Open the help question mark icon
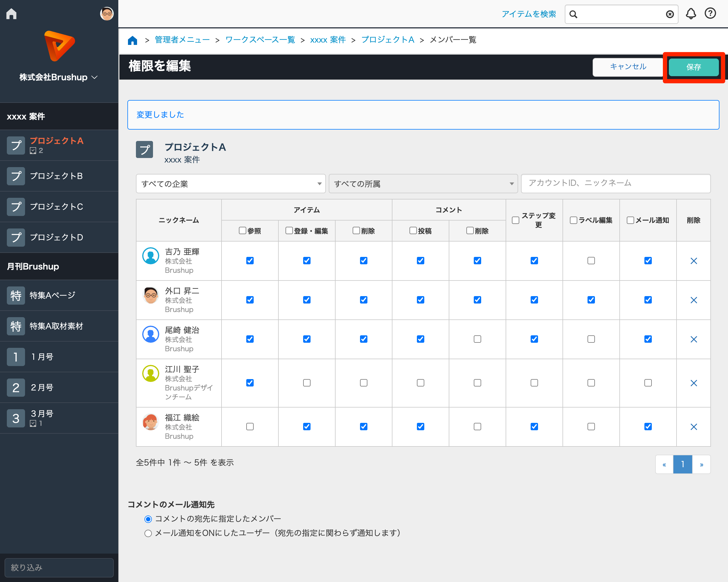Viewport: 728px width, 582px height. click(710, 13)
